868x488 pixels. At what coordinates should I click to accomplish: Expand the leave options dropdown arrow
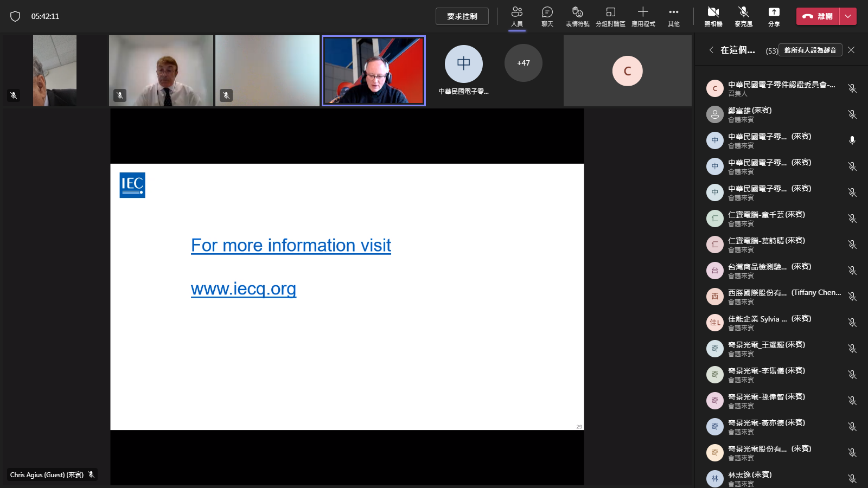848,16
